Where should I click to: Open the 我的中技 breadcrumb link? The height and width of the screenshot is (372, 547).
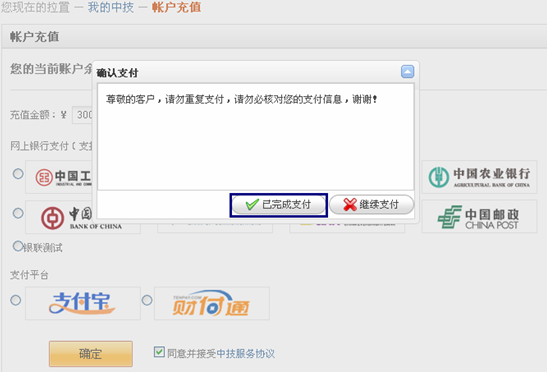[x=111, y=7]
